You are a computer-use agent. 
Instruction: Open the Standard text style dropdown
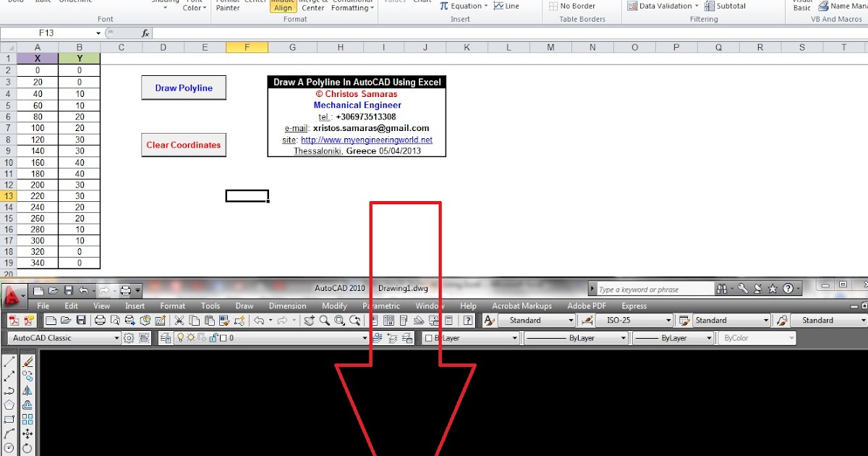[571, 320]
